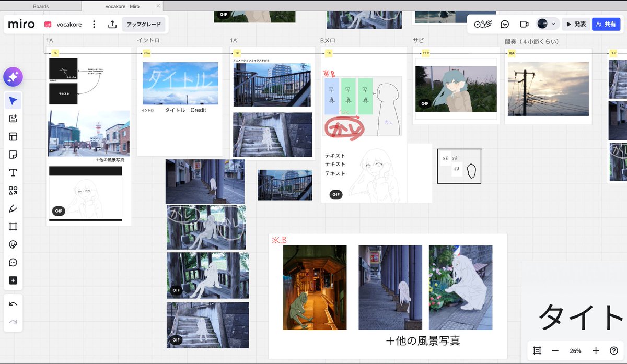
Task: Zoom out with the minus button
Action: (x=555, y=351)
